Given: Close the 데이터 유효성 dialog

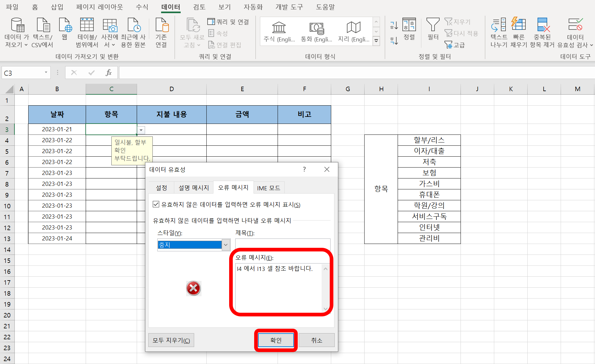Looking at the screenshot, I should (327, 169).
